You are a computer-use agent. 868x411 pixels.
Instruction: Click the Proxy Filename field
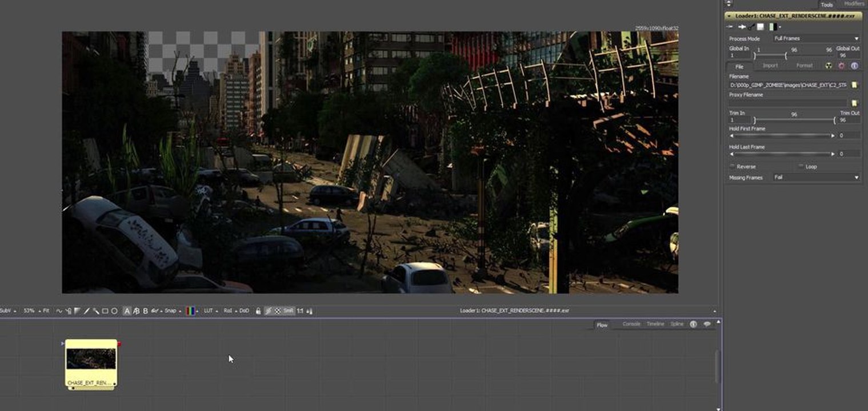point(788,103)
